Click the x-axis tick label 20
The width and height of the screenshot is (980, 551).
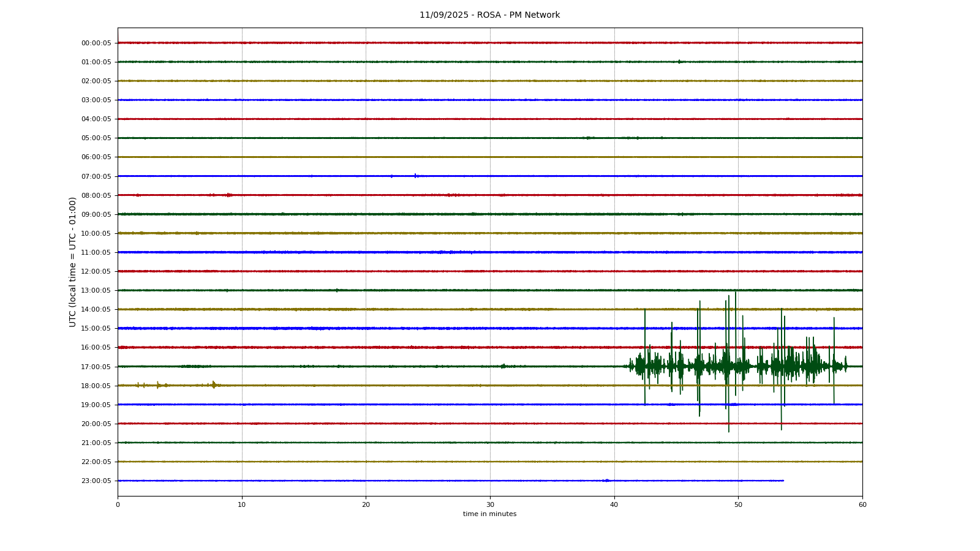click(366, 504)
